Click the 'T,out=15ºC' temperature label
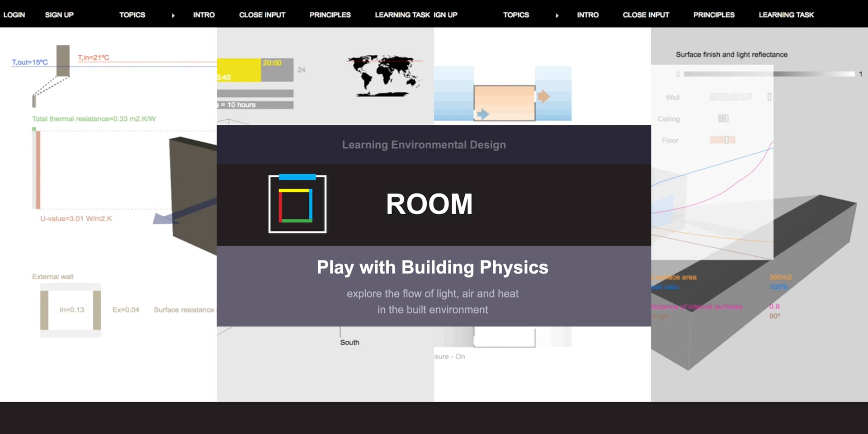 (x=30, y=62)
